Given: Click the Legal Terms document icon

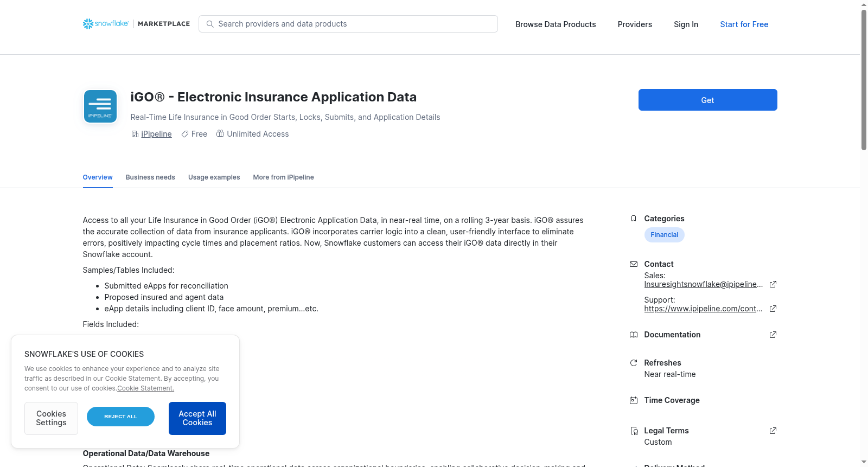Looking at the screenshot, I should pyautogui.click(x=634, y=431).
